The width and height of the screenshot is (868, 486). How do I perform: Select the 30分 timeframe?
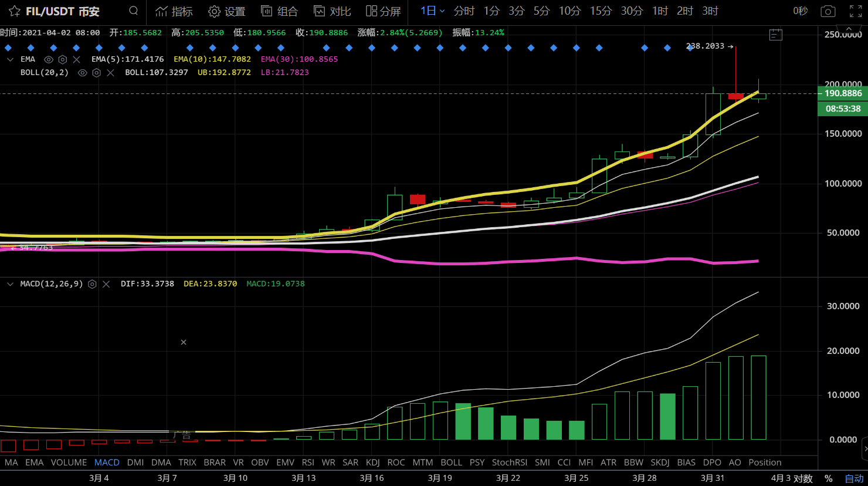click(632, 11)
